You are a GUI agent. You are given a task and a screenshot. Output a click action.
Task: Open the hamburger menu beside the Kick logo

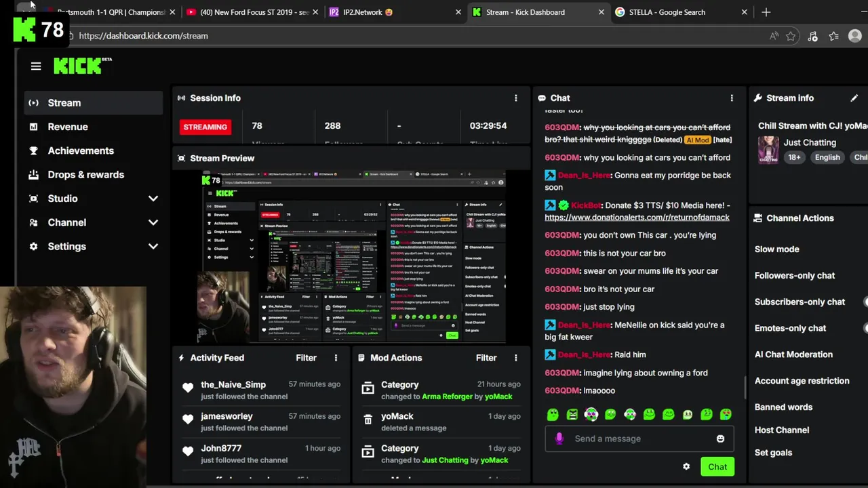click(36, 66)
